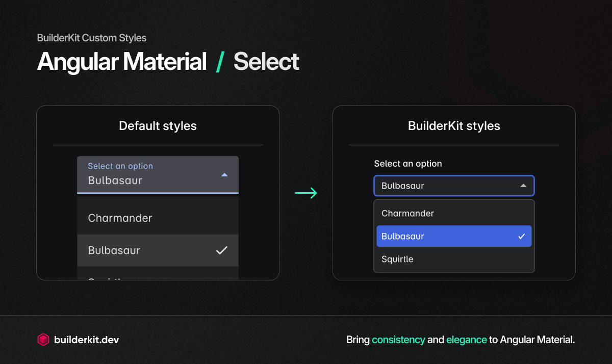
Task: Click the floating 'Select an option' label
Action: tap(120, 166)
